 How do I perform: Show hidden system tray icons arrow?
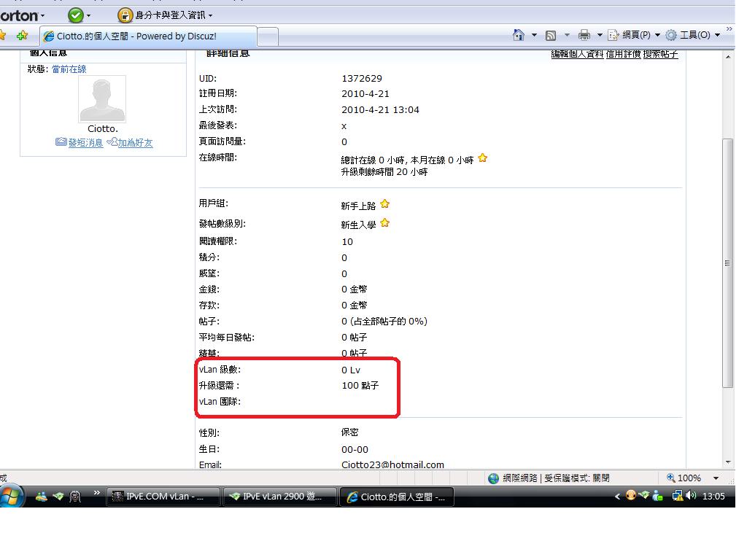(617, 496)
